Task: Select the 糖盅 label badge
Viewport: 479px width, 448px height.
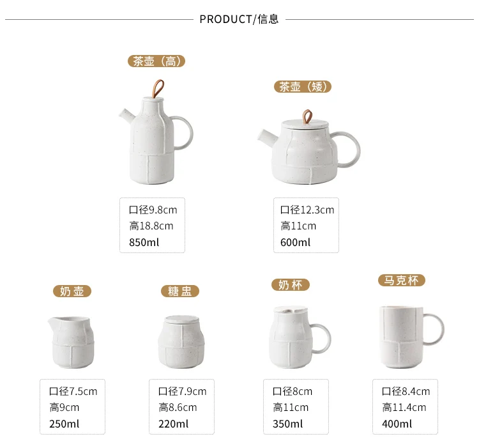Action: pos(180,291)
